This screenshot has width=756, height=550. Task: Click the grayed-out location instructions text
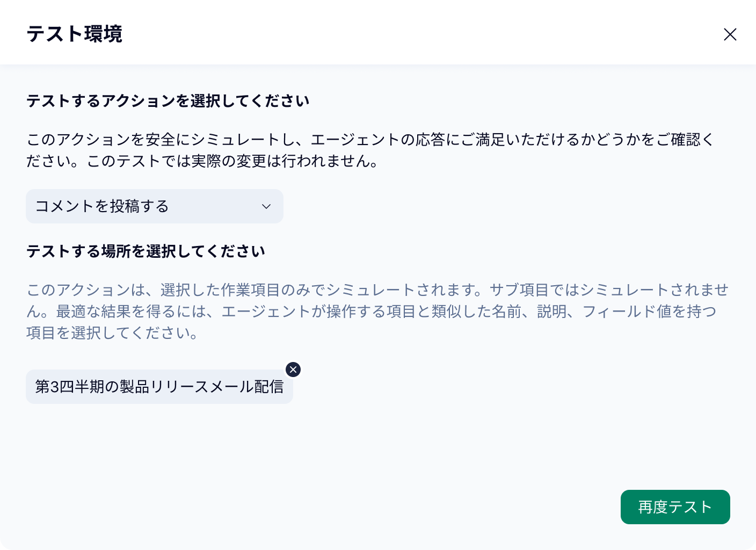pos(376,312)
